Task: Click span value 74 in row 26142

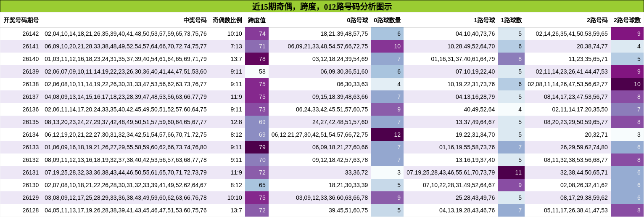Action: [x=257, y=34]
